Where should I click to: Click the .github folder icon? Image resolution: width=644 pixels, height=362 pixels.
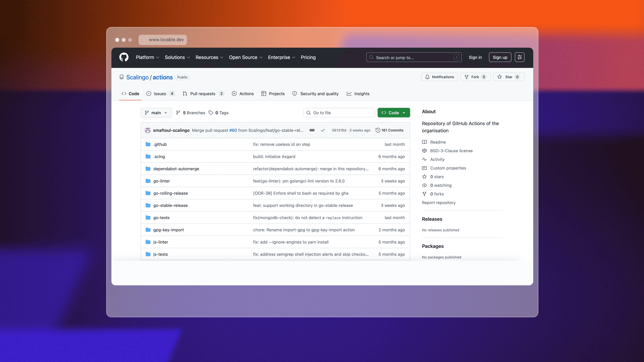(x=148, y=144)
